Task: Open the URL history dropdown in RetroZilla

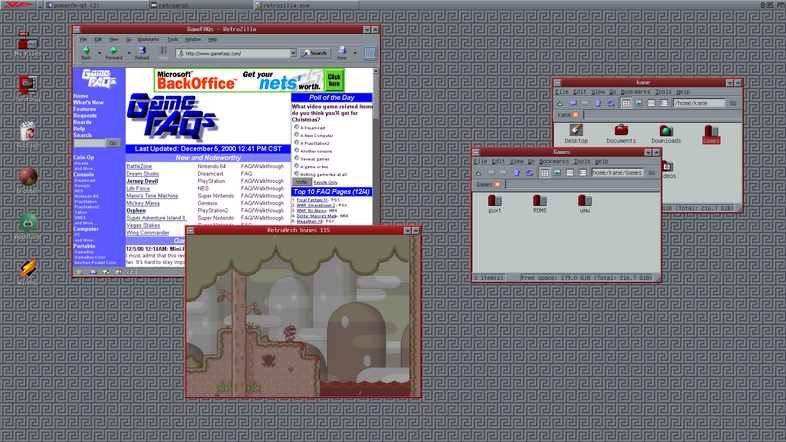Action: pos(293,53)
